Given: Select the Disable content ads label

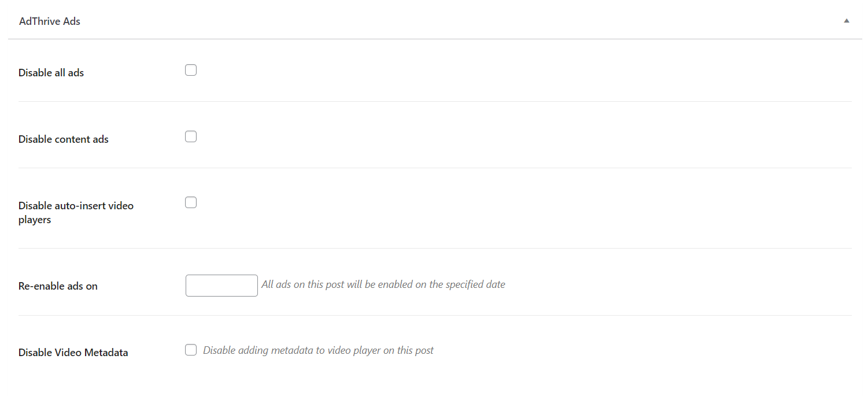Looking at the screenshot, I should [63, 139].
